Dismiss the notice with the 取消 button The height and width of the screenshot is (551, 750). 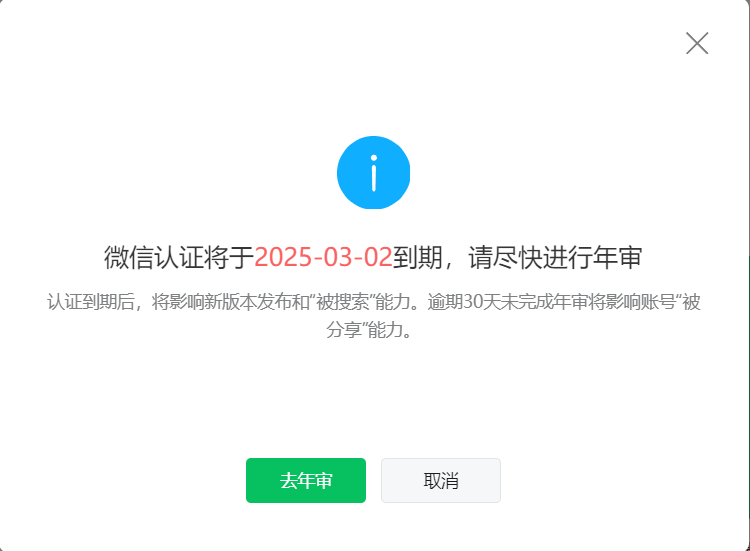tap(441, 480)
